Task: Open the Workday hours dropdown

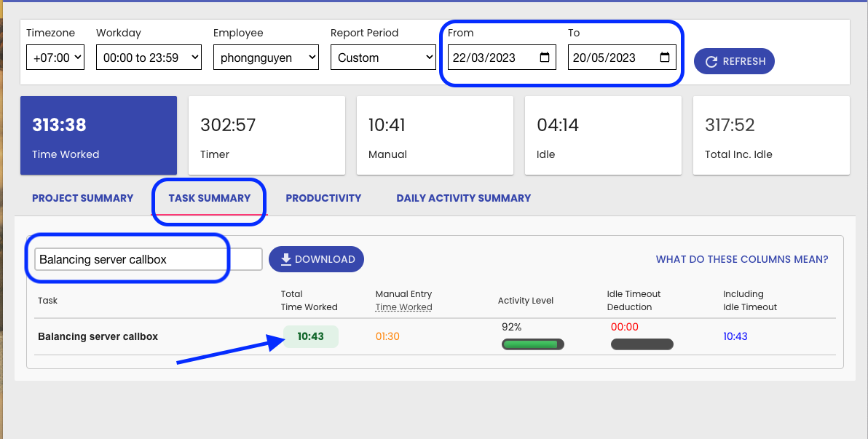Action: point(149,58)
